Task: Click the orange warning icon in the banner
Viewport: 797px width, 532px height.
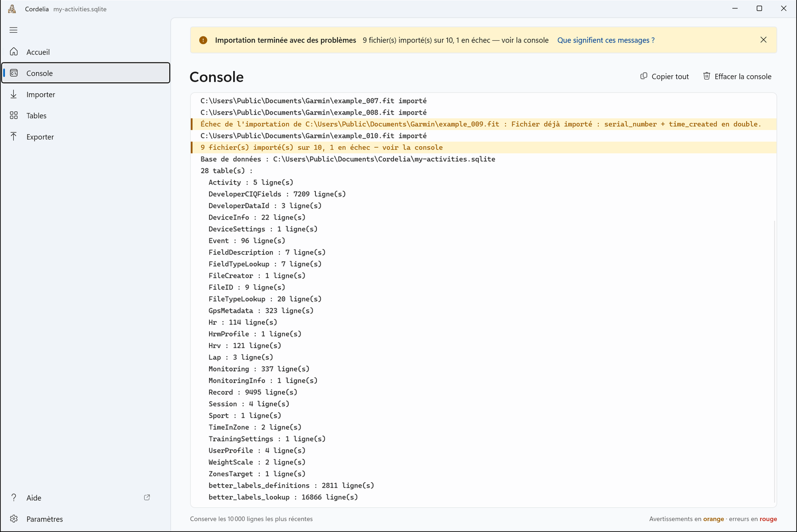Action: 203,40
